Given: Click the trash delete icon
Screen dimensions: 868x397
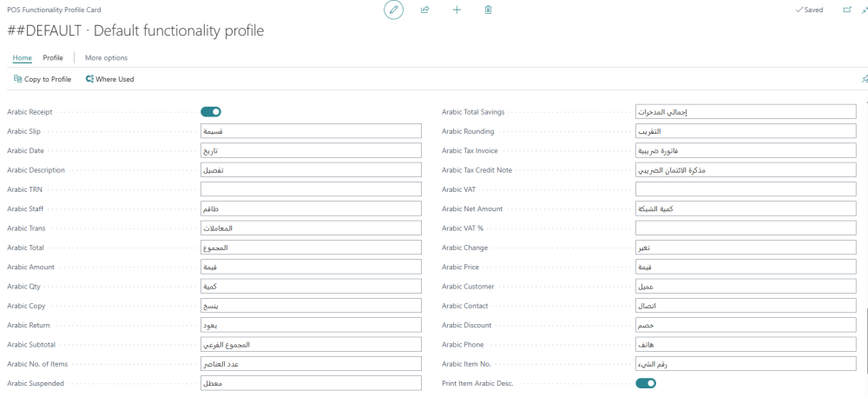Looking at the screenshot, I should click(488, 10).
